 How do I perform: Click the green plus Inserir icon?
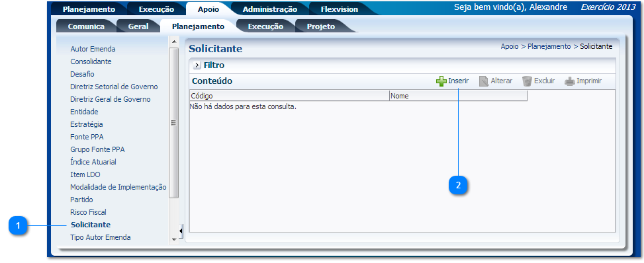(441, 81)
